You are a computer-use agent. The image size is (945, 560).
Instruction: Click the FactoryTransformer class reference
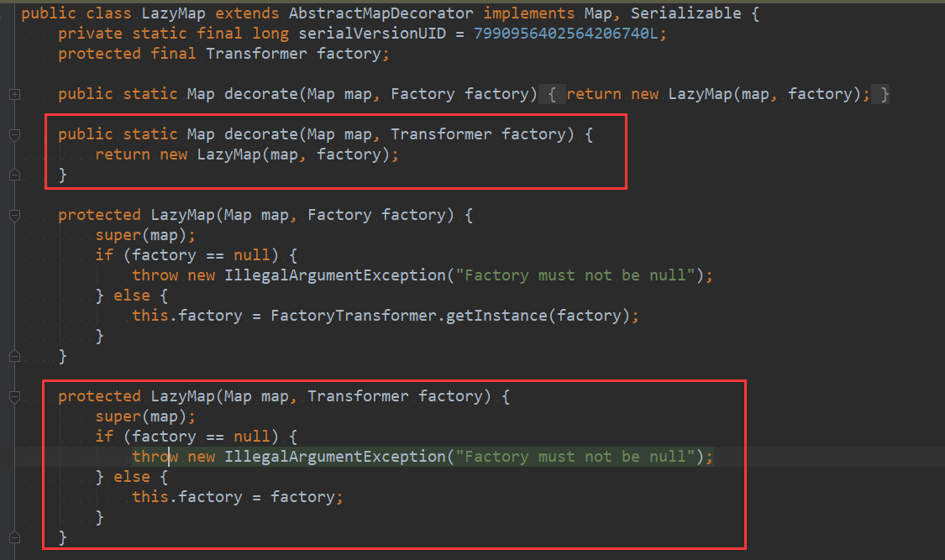click(353, 316)
